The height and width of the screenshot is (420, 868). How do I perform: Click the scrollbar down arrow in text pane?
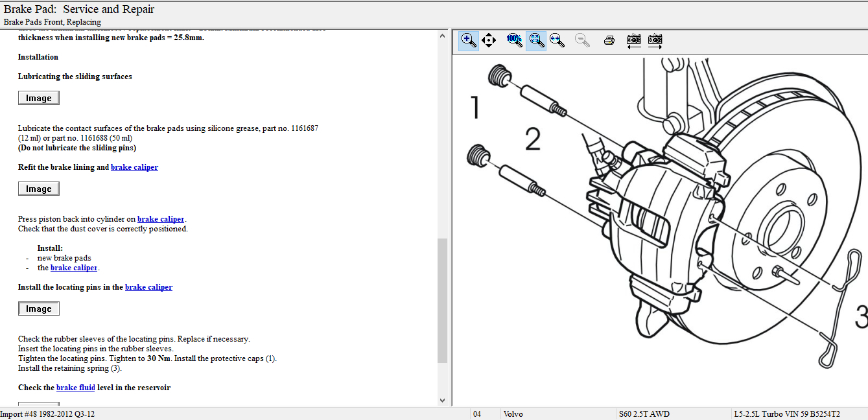pos(443,401)
